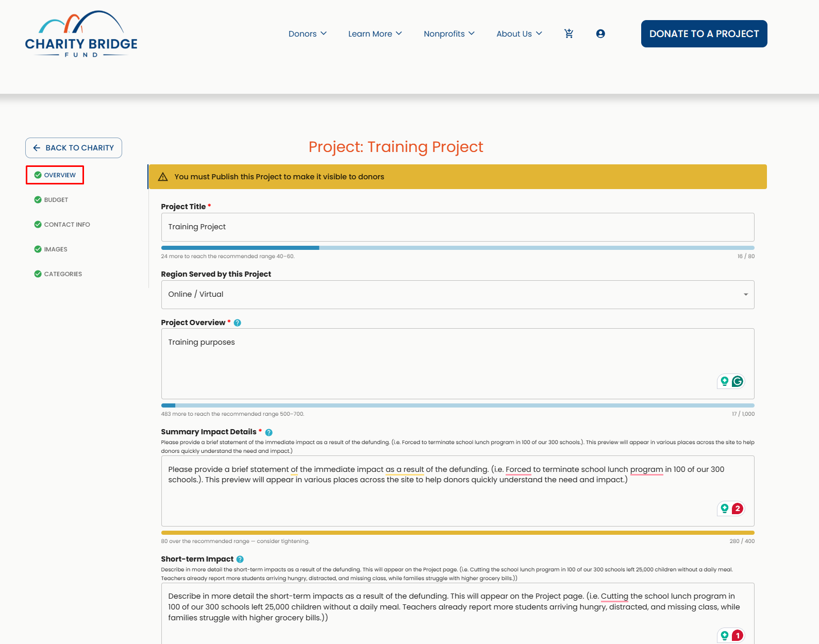Viewport: 819px width, 644px height.
Task: Click the 'Project: Training Project' heading
Action: pos(396,147)
